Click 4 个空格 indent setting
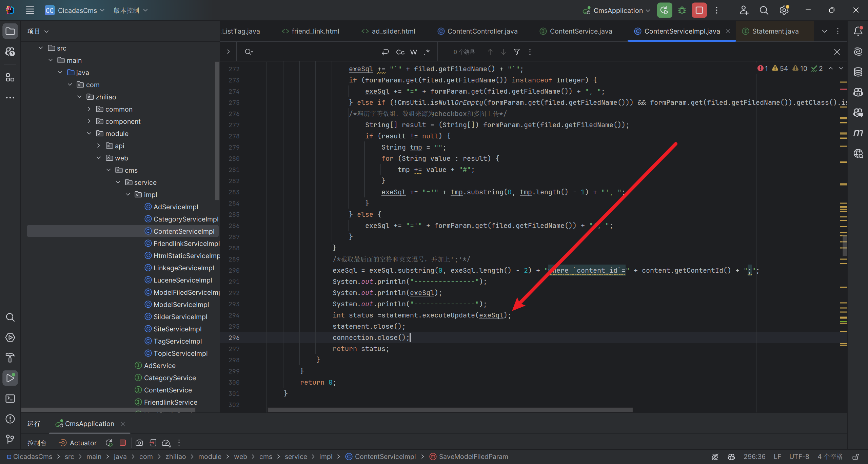The height and width of the screenshot is (464, 868). 830,457
